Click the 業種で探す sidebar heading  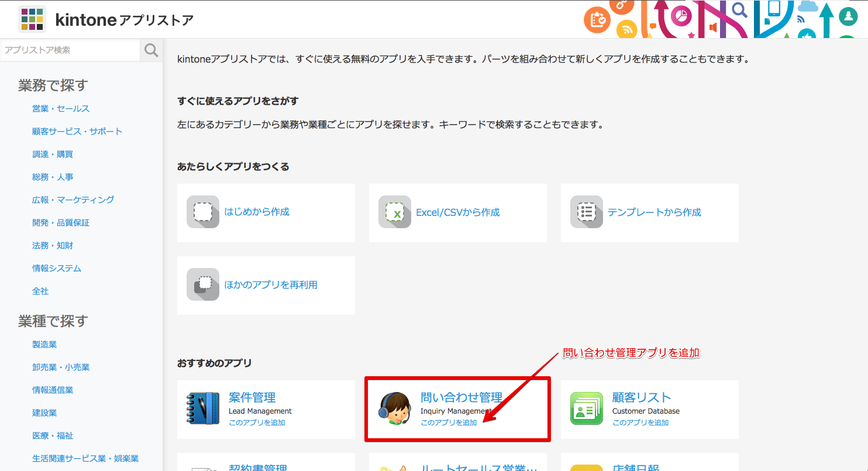pos(53,321)
